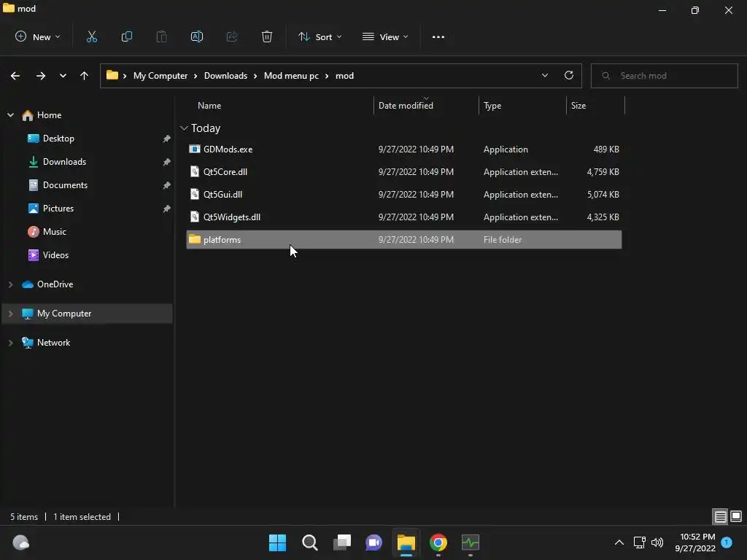Expand the My Computer tree node
747x560 pixels.
[10, 314]
